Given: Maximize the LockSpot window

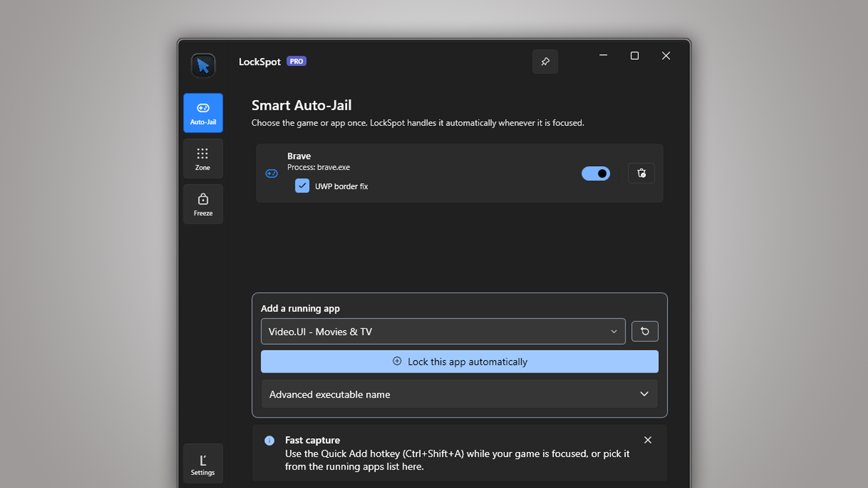Looking at the screenshot, I should (635, 56).
